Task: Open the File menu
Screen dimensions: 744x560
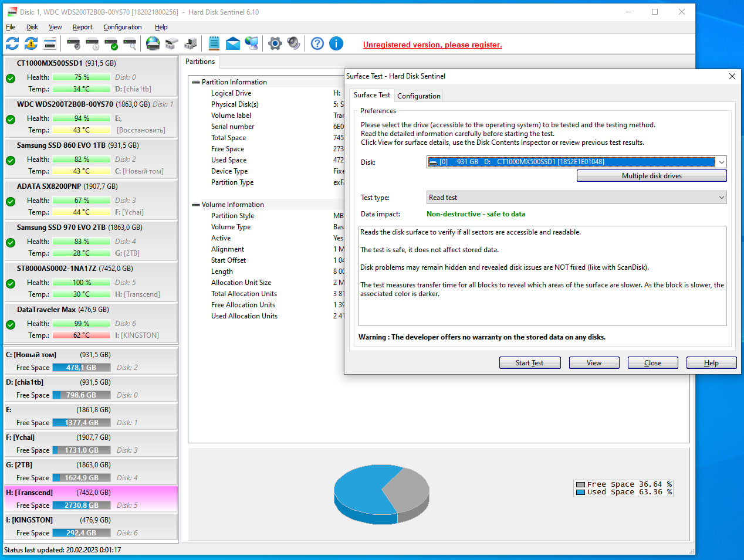Action: pos(11,27)
